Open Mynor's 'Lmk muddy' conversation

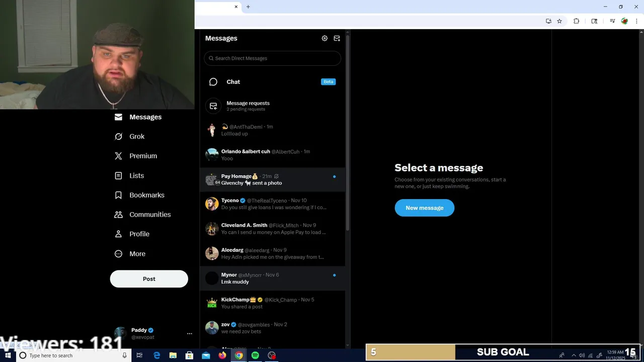click(272, 278)
